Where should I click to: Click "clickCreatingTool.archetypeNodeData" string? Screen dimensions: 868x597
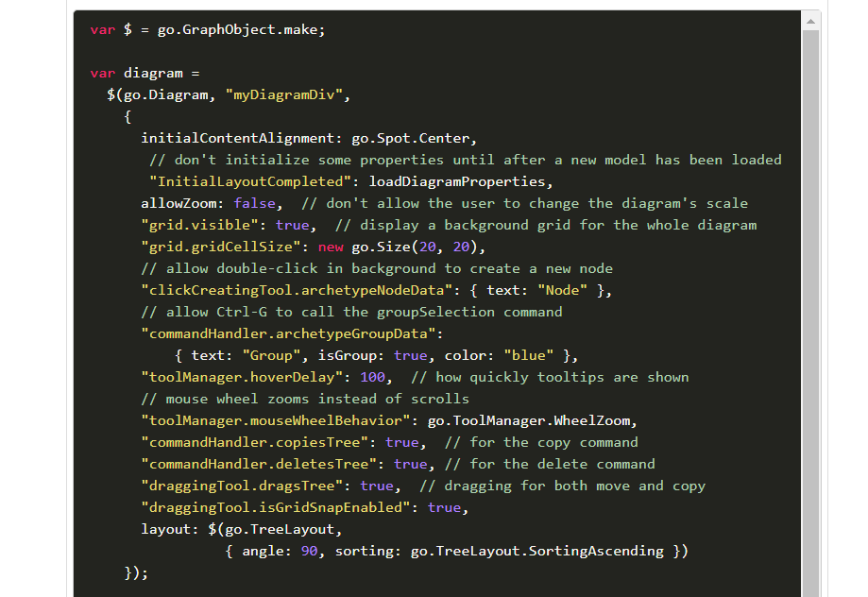coord(297,290)
